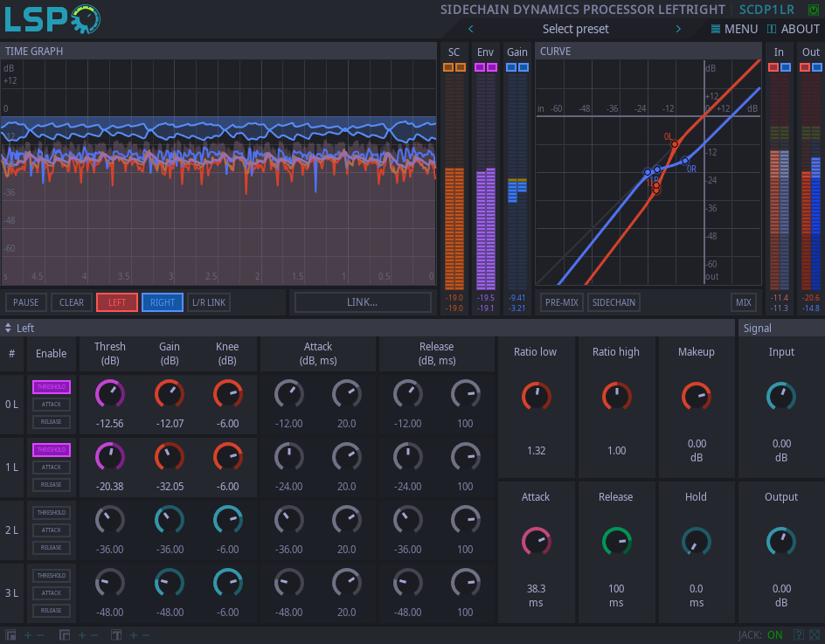Collapse the Left section expander
Screen dimensions: 825x644
[9, 328]
